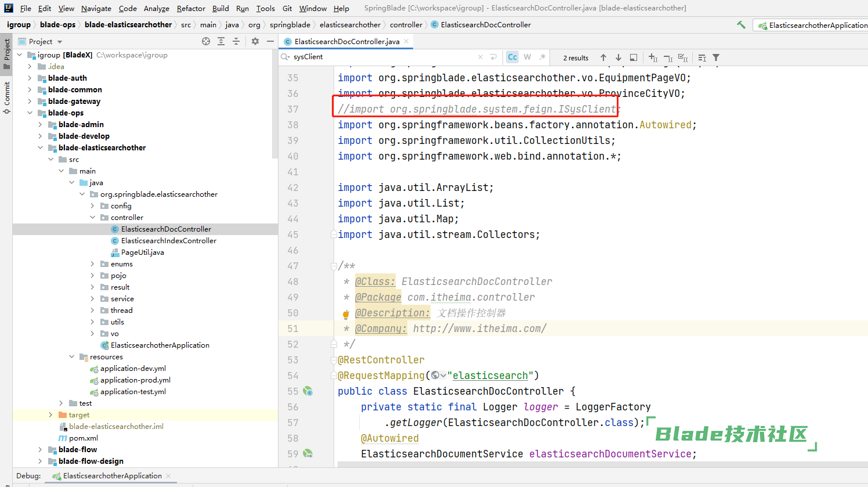868x487 pixels.
Task: Go to next search occurrence arrow
Action: [x=619, y=57]
